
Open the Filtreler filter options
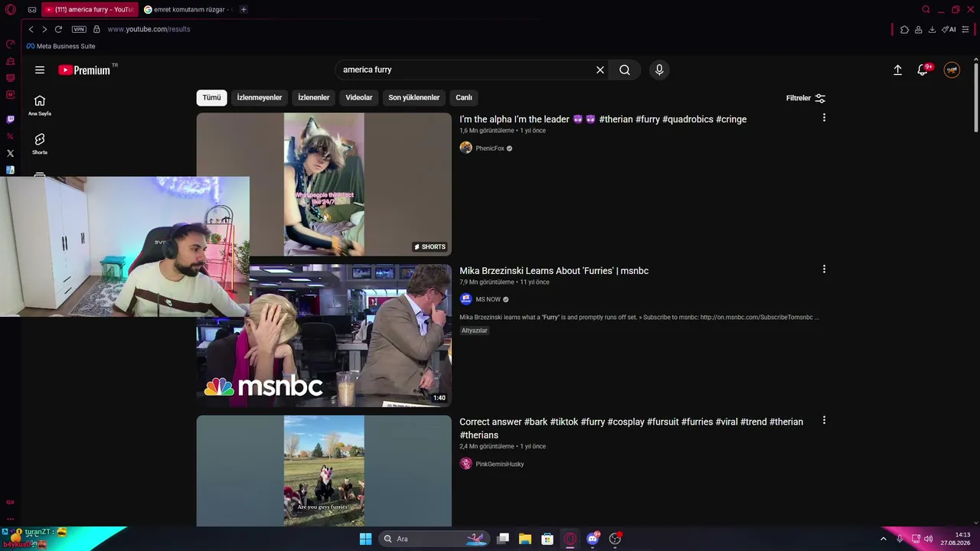pyautogui.click(x=805, y=98)
